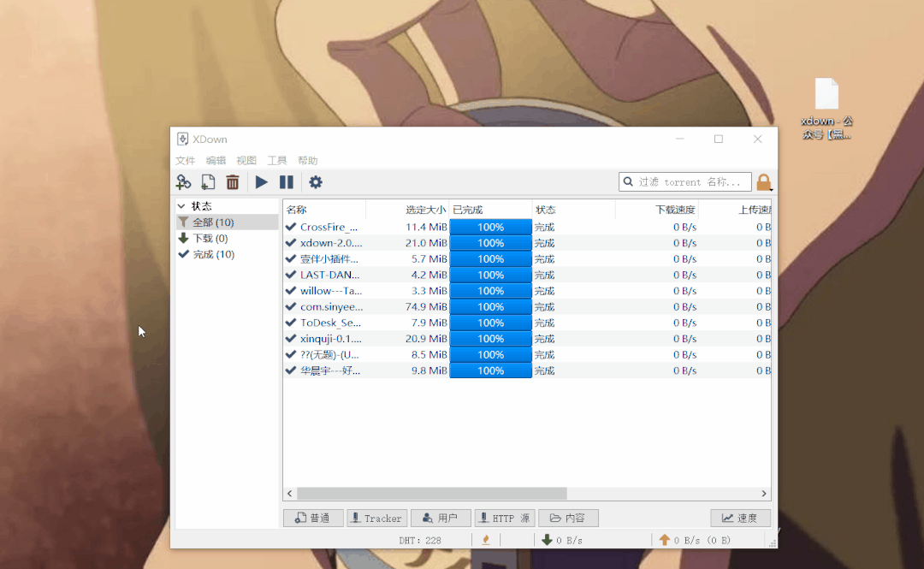The width and height of the screenshot is (924, 569).
Task: Click the checkmark icon of willow---Ta row
Action: (291, 291)
